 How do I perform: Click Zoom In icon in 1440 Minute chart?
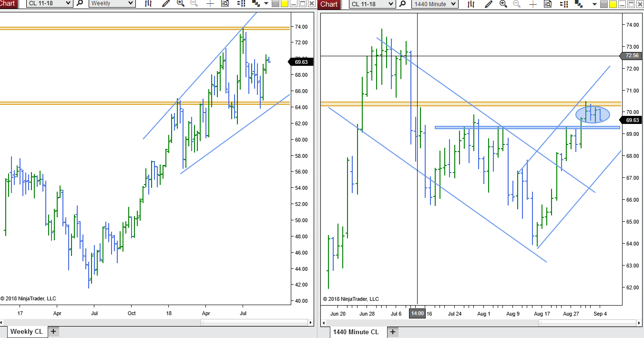[x=503, y=4]
